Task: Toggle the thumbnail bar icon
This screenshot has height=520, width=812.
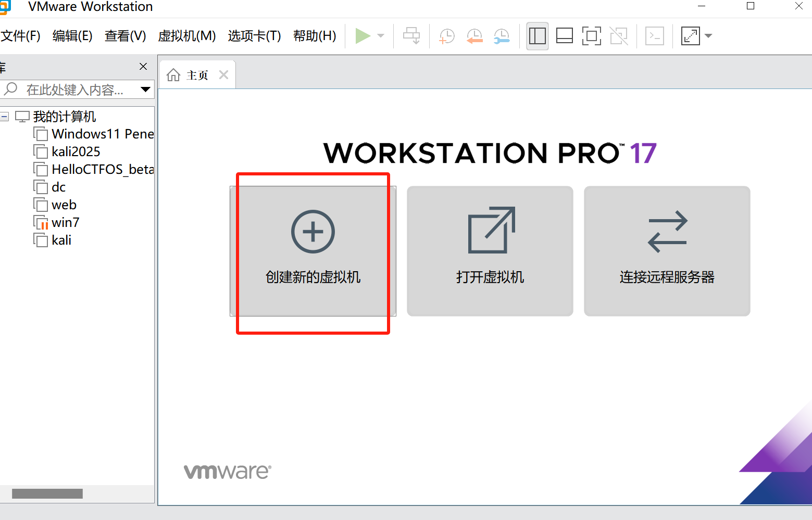Action: point(564,36)
